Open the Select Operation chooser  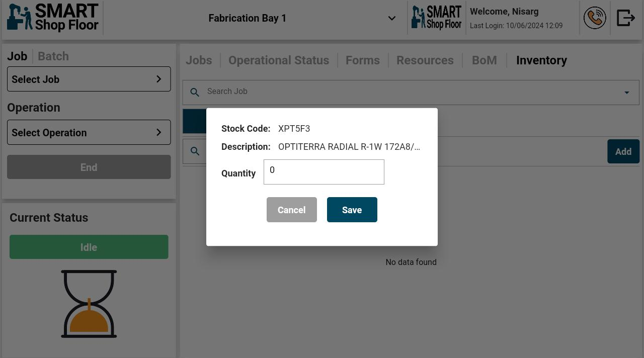click(89, 133)
